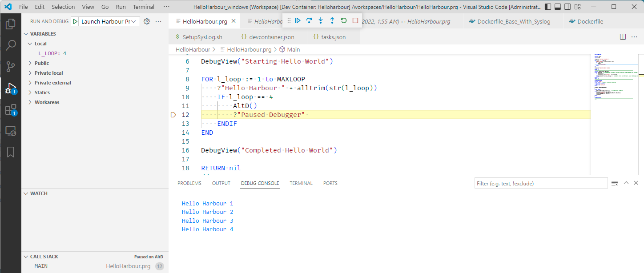Click the Continue debug button

pos(298,21)
